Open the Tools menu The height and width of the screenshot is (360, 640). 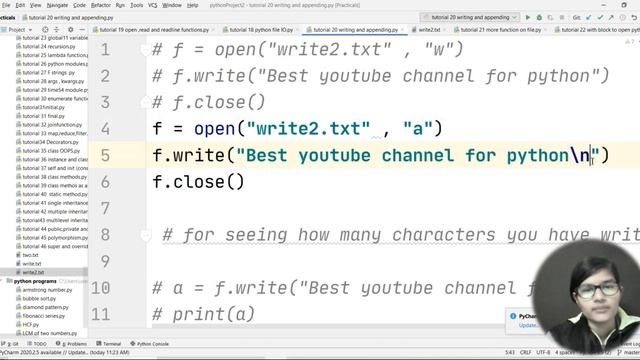136,5
